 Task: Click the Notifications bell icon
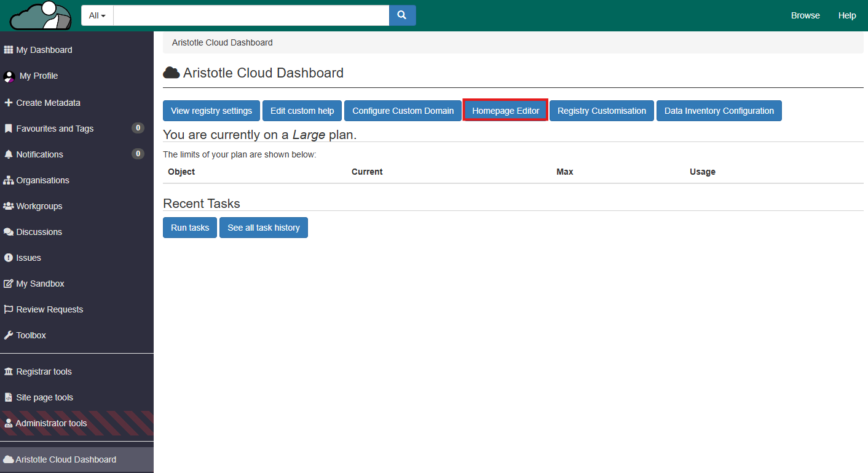[x=9, y=154]
